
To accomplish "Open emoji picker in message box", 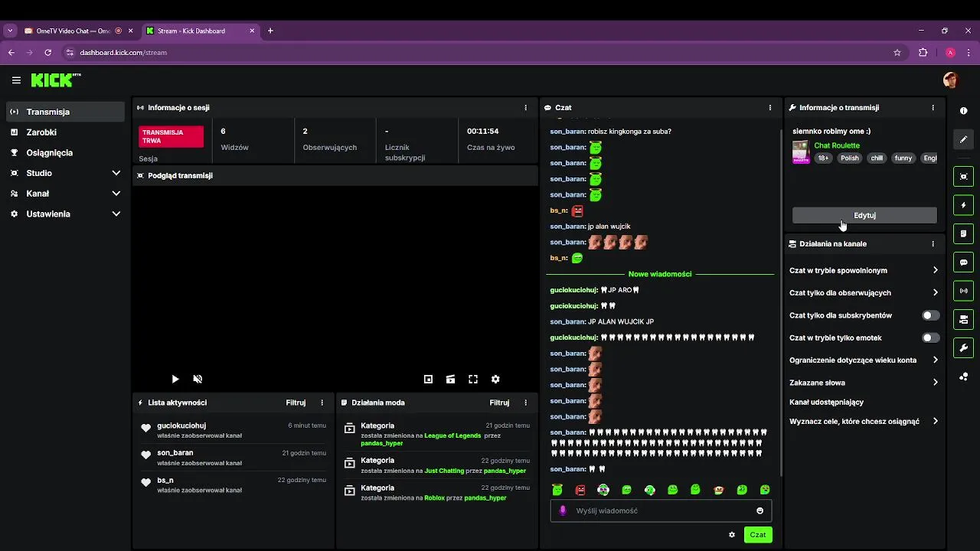I will (x=759, y=510).
